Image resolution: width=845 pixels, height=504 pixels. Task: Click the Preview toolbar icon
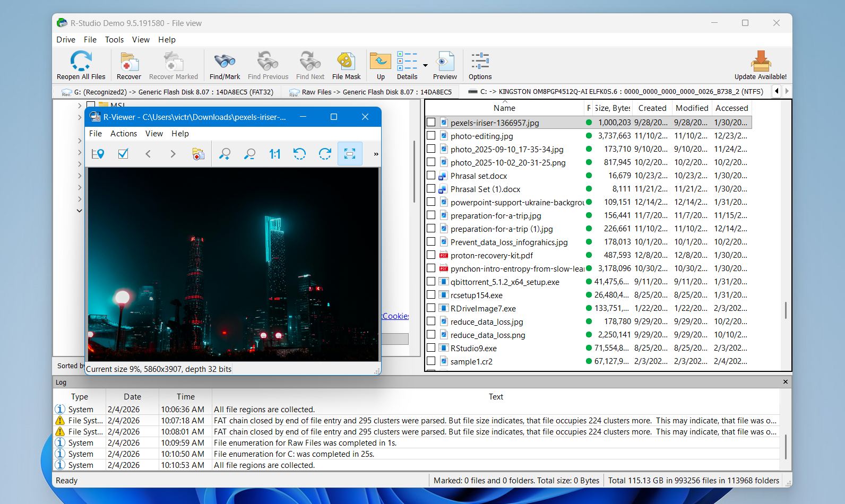(445, 62)
